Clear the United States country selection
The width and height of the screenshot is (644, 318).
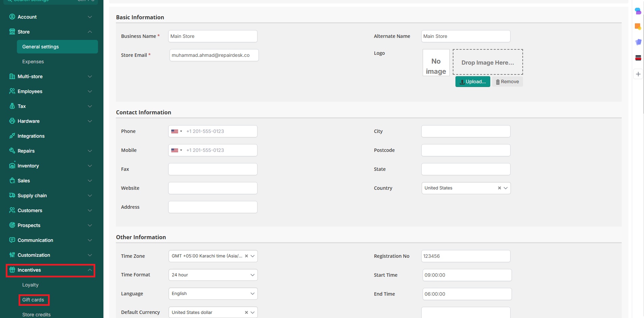pyautogui.click(x=499, y=188)
